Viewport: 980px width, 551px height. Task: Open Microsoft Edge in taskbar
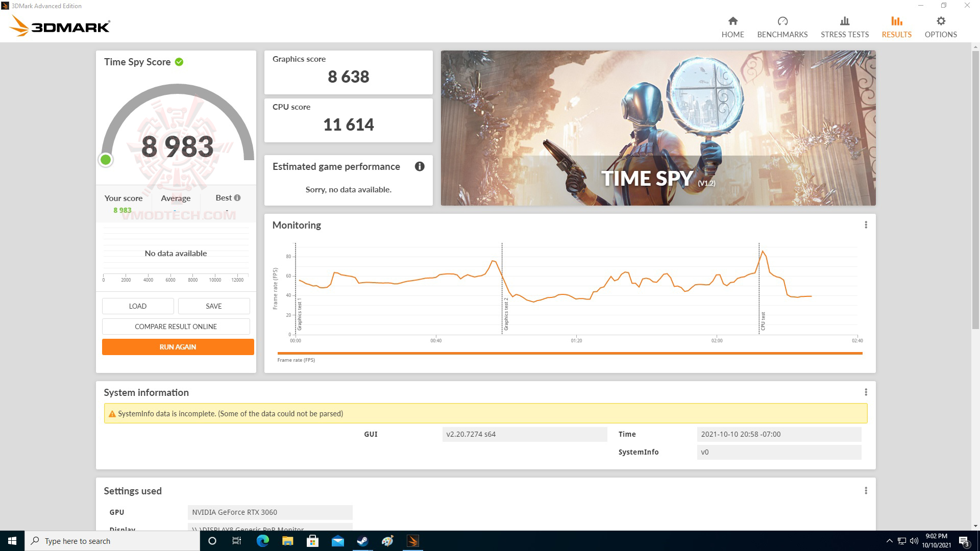point(262,541)
